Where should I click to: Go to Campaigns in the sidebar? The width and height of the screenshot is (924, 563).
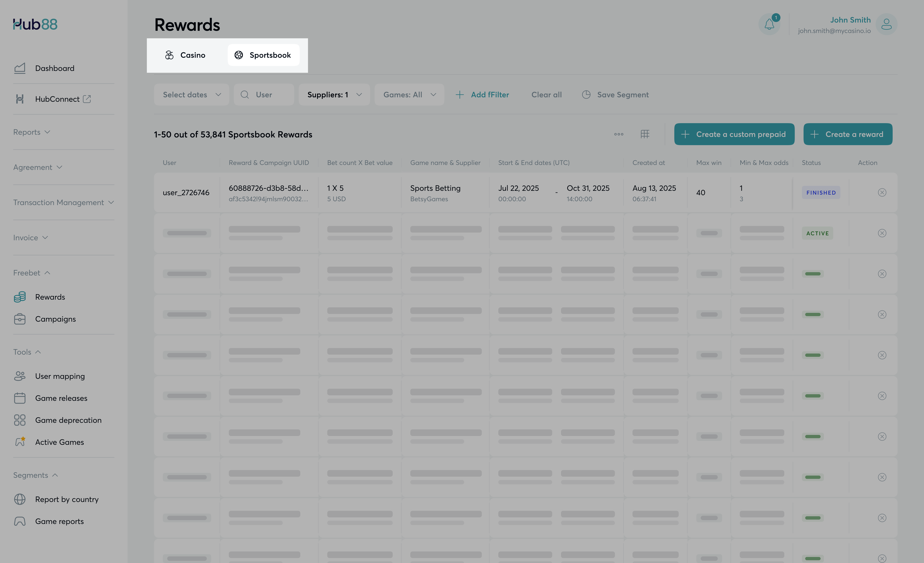coord(56,319)
